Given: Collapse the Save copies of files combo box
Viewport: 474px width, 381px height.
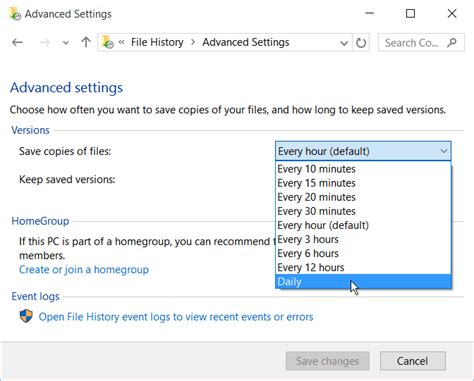Looking at the screenshot, I should coord(363,151).
